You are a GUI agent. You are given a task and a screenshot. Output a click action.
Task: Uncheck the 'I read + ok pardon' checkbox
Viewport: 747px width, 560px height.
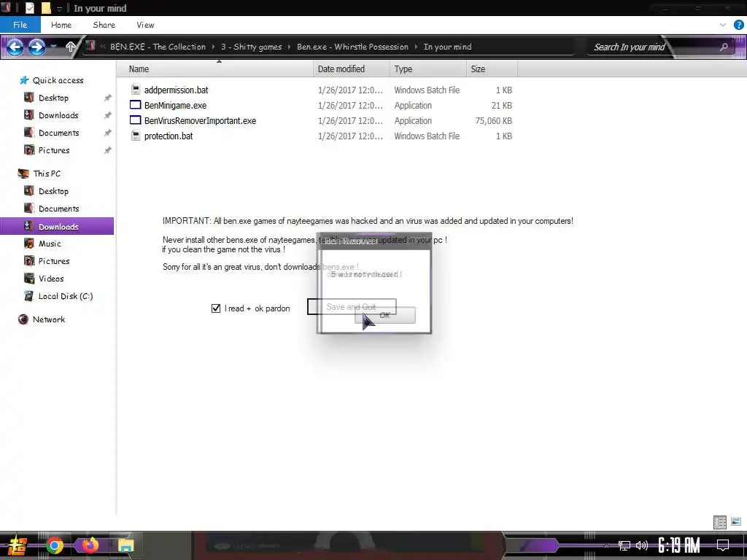click(x=216, y=308)
